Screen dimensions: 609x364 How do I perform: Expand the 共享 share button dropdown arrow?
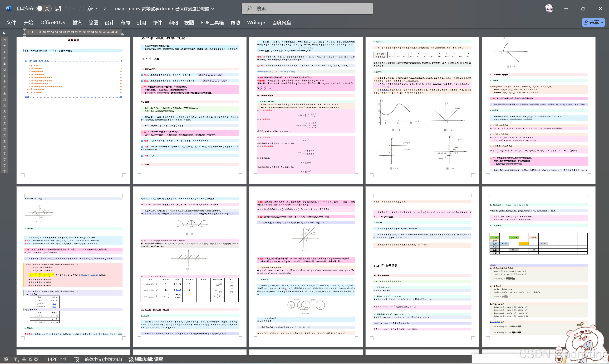point(602,22)
